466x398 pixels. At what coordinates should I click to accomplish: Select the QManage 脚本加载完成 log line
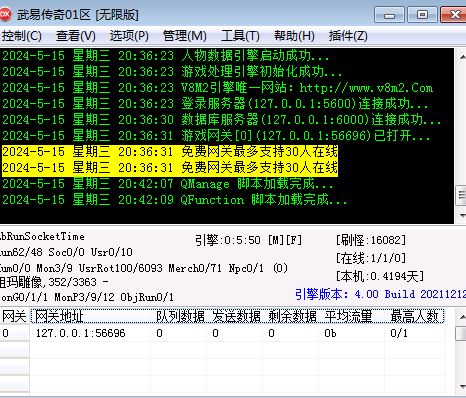[168, 184]
